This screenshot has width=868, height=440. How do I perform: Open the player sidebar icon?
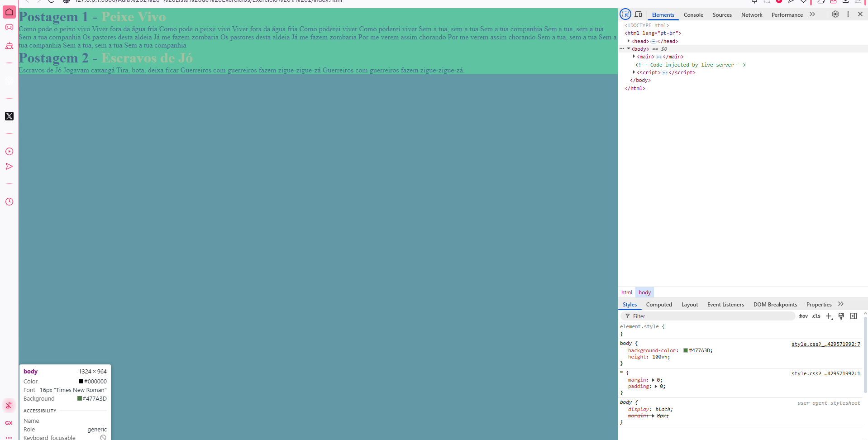pos(9,151)
